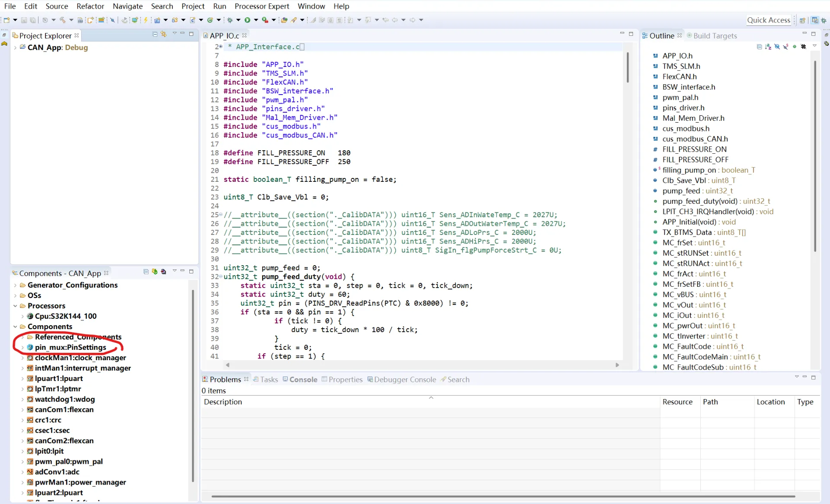830x504 pixels.
Task: Click Collapse All in Components view toolbar
Action: pyautogui.click(x=146, y=272)
